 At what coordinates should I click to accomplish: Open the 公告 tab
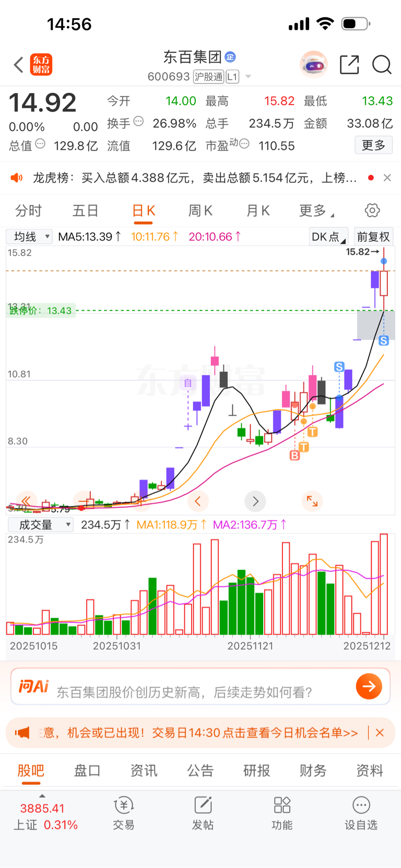[200, 771]
